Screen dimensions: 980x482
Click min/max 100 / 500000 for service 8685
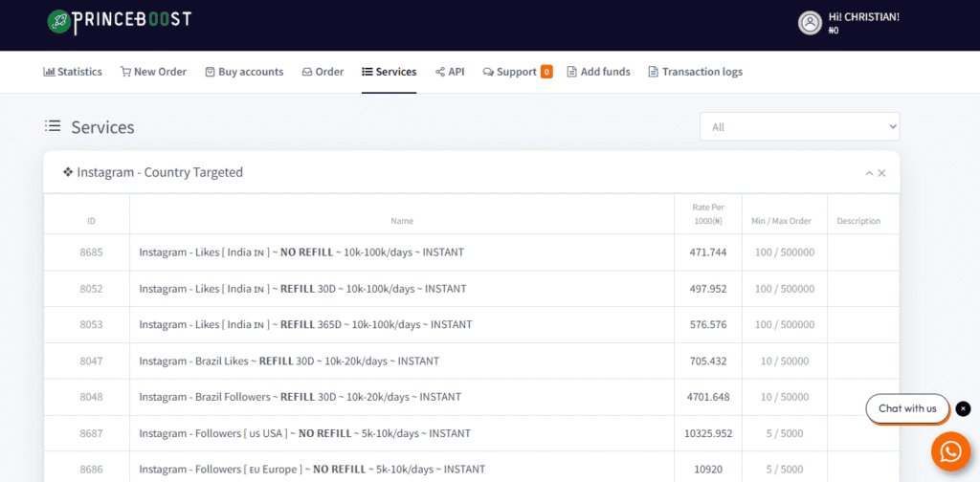point(785,252)
